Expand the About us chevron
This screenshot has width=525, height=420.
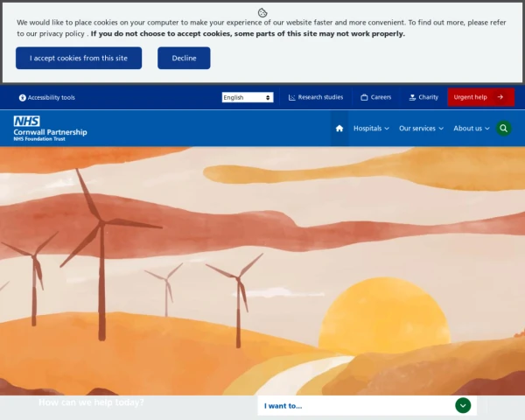coord(487,129)
